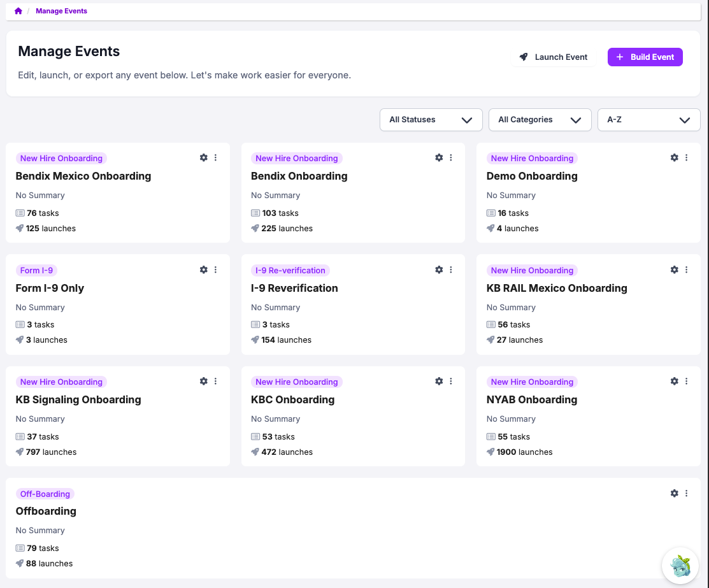Screen dimensions: 709x588
Task: Open settings gear on Bendix Mexico Onboarding card
Action: coord(204,157)
